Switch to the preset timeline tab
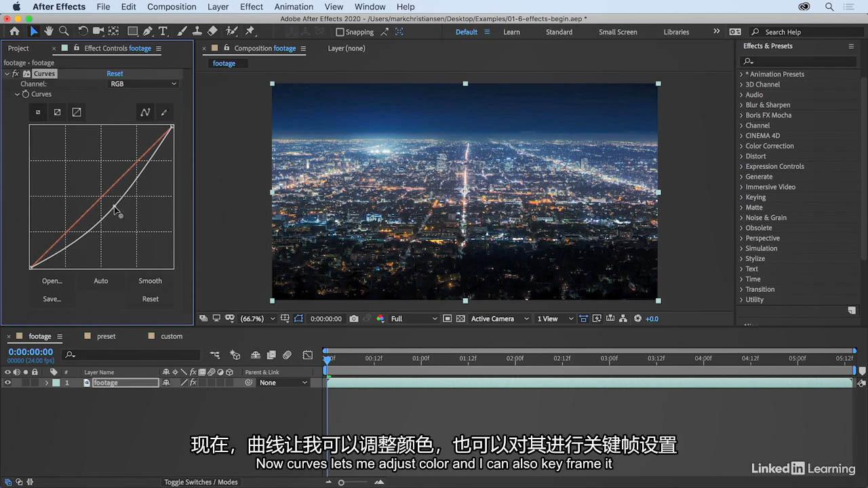Image resolution: width=868 pixels, height=488 pixels. (x=106, y=336)
